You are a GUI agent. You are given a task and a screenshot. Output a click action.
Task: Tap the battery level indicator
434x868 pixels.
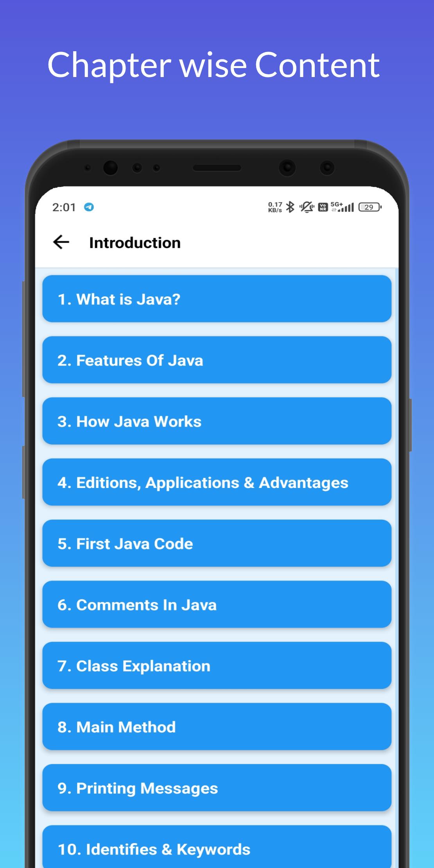(x=369, y=207)
